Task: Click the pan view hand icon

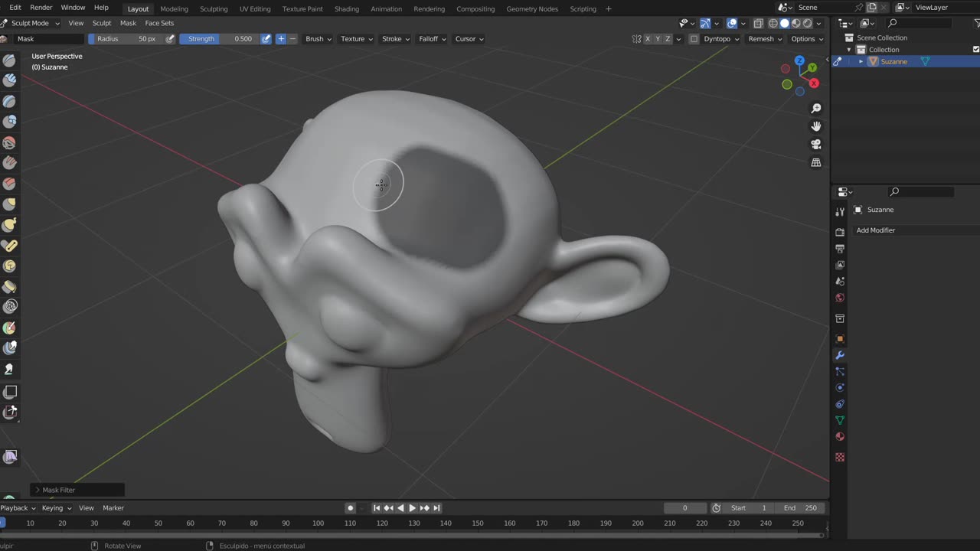Action: tap(816, 126)
